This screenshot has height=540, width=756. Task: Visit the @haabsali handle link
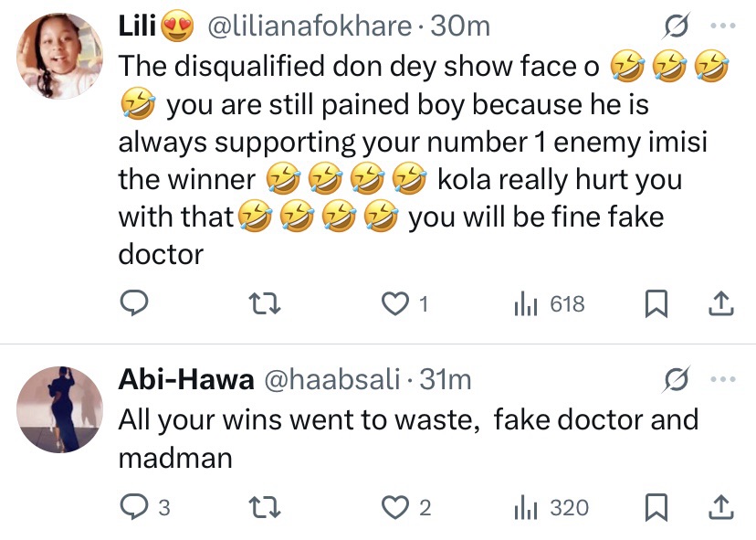332,378
